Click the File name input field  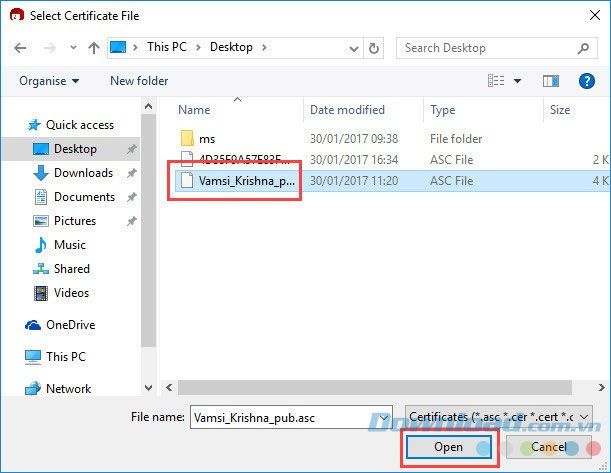(291, 417)
